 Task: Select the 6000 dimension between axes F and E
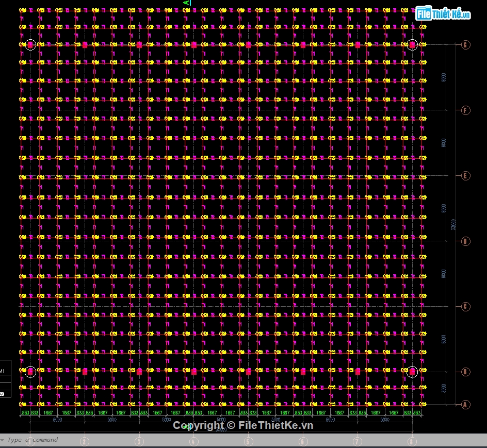[x=444, y=143]
